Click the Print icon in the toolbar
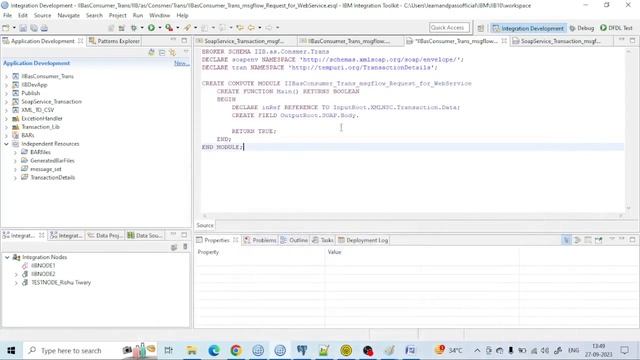640x360 pixels. click(44, 28)
